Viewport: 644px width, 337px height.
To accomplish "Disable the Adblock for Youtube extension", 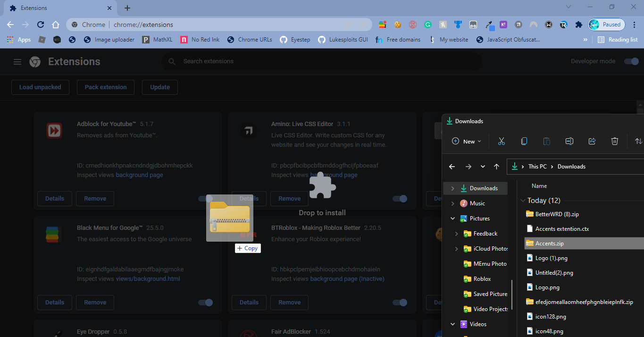I will (x=205, y=199).
